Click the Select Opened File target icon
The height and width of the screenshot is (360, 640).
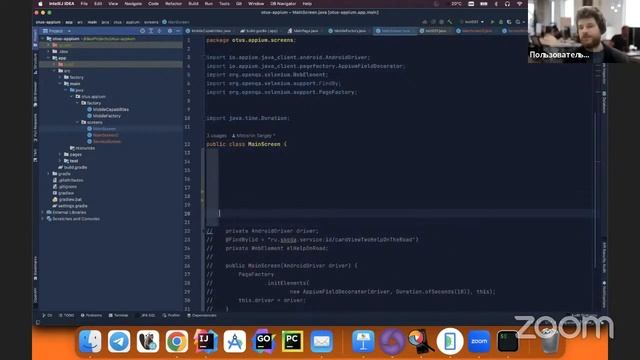(x=142, y=31)
